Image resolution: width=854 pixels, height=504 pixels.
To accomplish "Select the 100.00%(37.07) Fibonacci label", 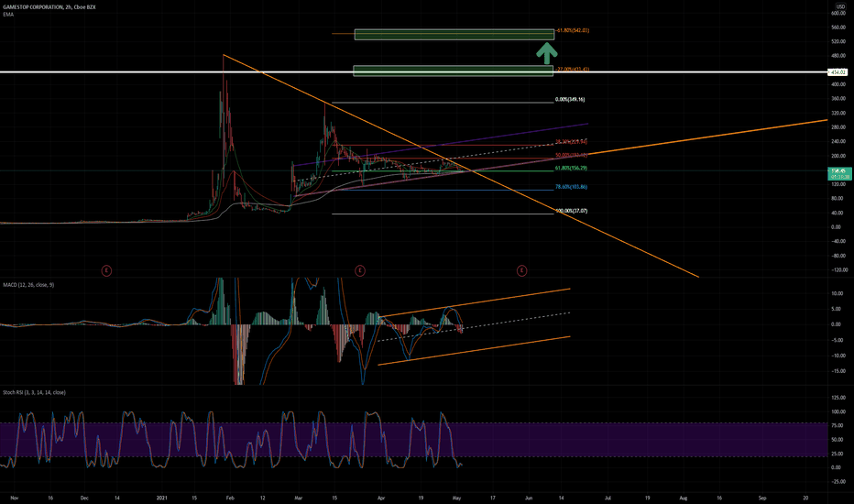I will (572, 211).
